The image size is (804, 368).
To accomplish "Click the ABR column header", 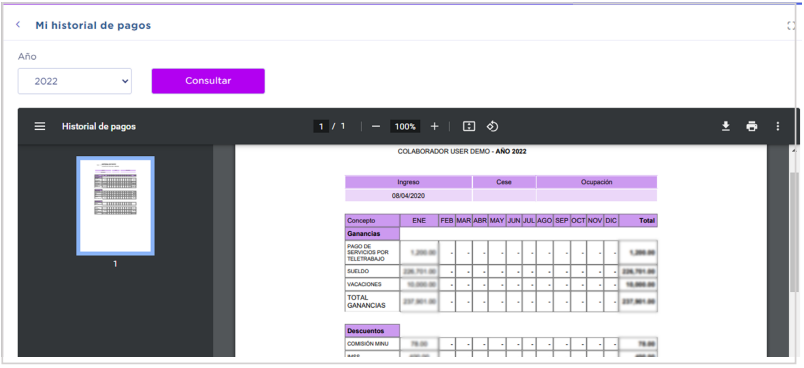I will 480,220.
